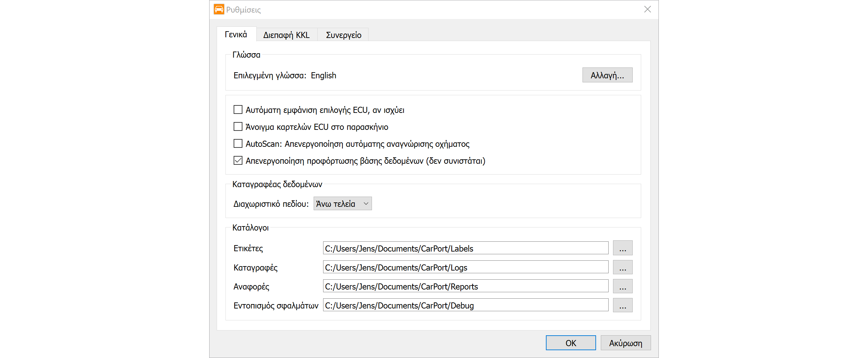Browse for the Καταγραφές Logs folder
The image size is (868, 358).
click(x=623, y=267)
